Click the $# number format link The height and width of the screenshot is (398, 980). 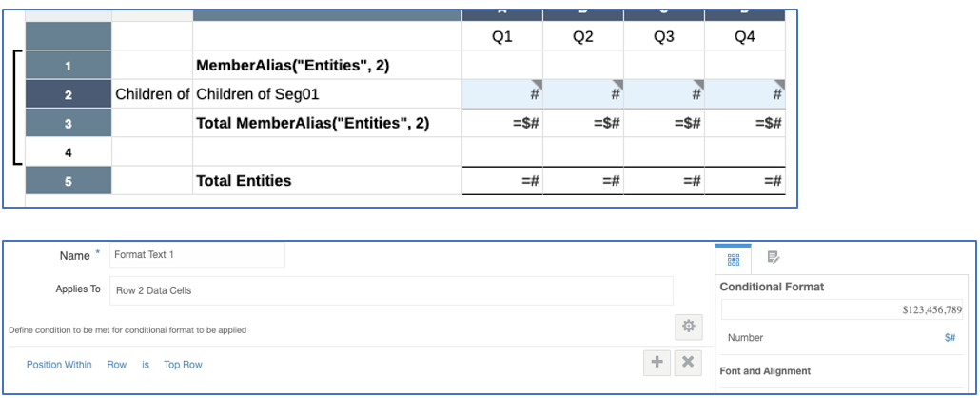pyautogui.click(x=949, y=337)
